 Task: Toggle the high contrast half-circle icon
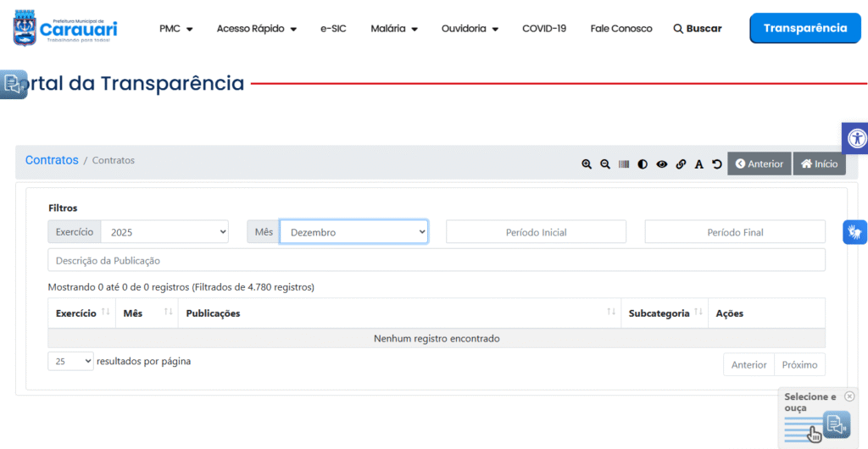coord(643,164)
